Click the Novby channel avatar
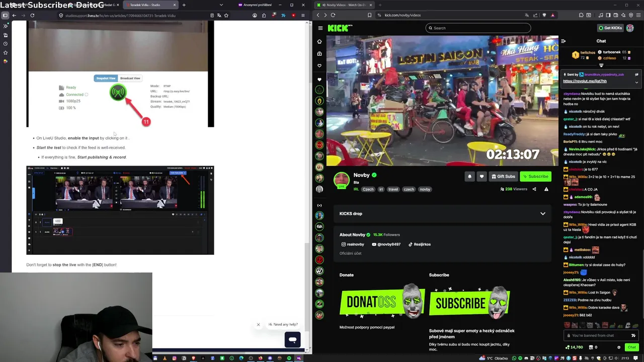644x362 pixels. (x=342, y=180)
